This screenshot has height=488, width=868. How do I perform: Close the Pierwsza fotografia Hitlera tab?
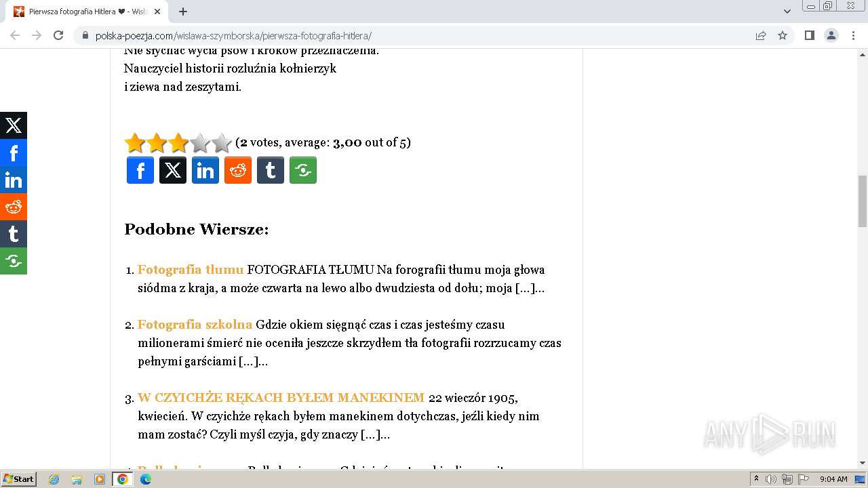coord(157,12)
